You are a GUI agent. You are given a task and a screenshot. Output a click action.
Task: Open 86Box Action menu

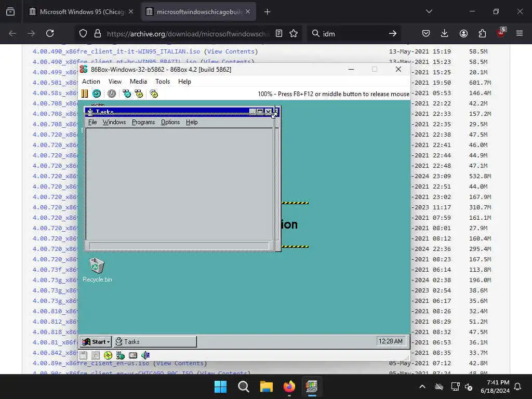(91, 82)
